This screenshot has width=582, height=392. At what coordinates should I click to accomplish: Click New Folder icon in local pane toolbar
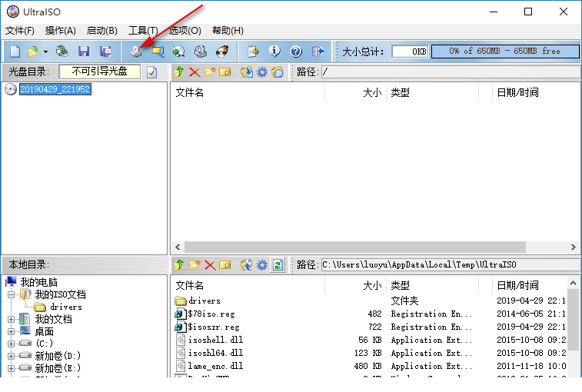(x=195, y=265)
